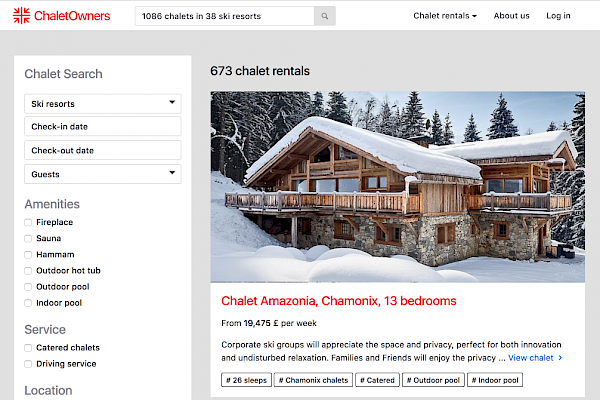This screenshot has height=400, width=600.
Task: Open the Chalet rentals menu
Action: tap(444, 16)
